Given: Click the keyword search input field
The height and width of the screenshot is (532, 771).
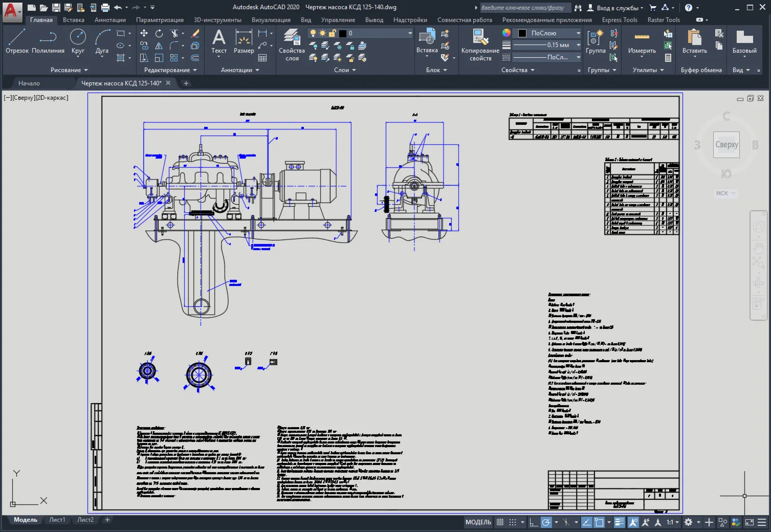Looking at the screenshot, I should 526,8.
